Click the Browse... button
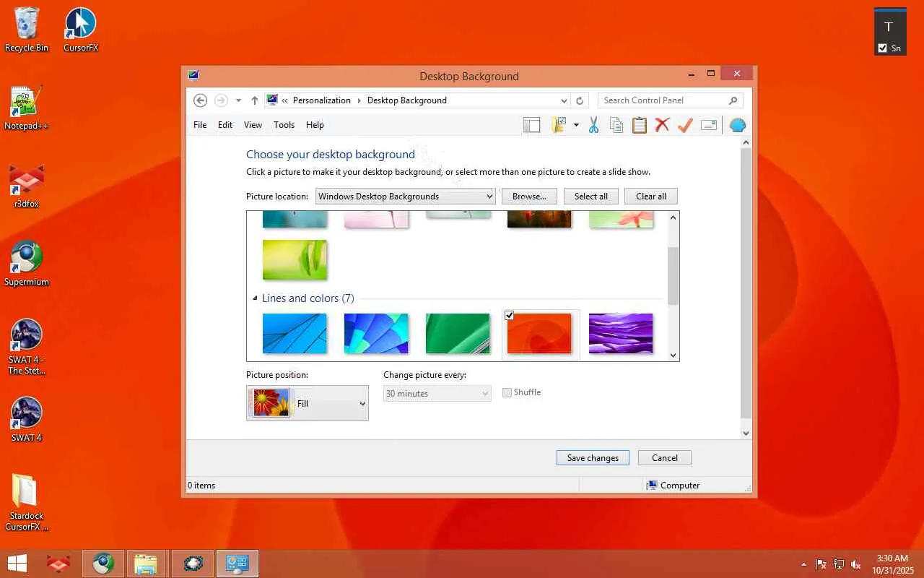Image resolution: width=924 pixels, height=578 pixels. [x=530, y=196]
